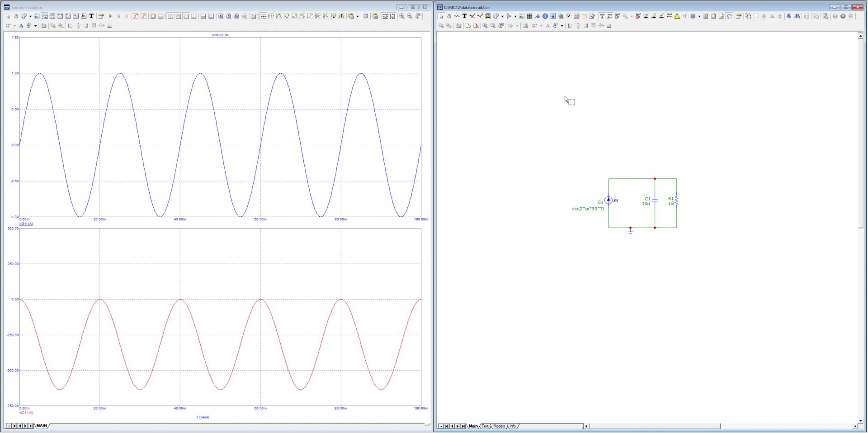Viewport: 868px width, 433px height.
Task: Toggle attribute text display in schematic toolbar
Action: 602,16
